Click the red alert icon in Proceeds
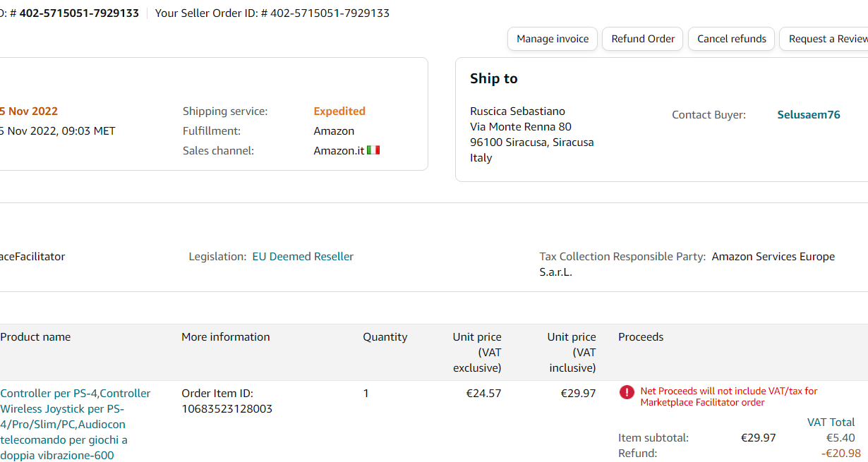This screenshot has width=868, height=462. coord(627,393)
